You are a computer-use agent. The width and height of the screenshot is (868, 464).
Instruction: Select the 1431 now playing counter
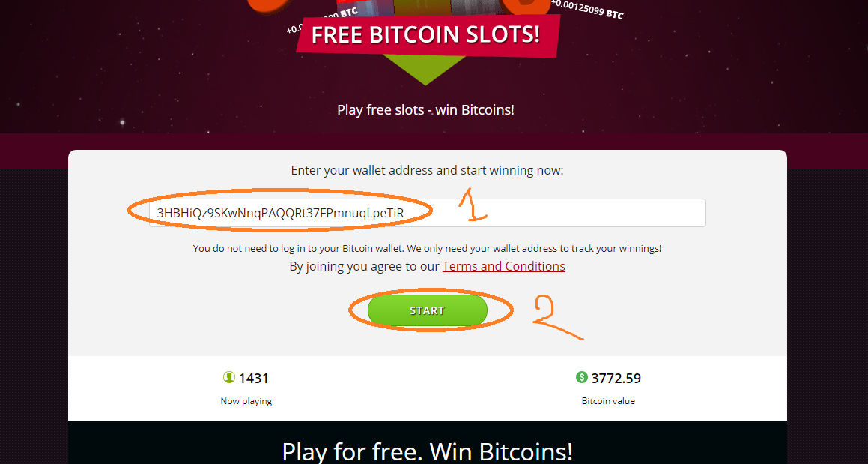(254, 379)
